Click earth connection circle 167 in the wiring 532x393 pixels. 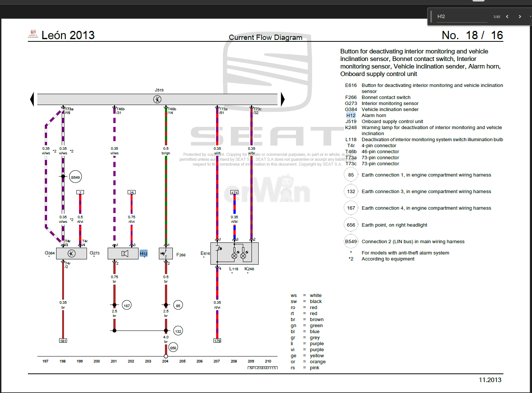127,305
